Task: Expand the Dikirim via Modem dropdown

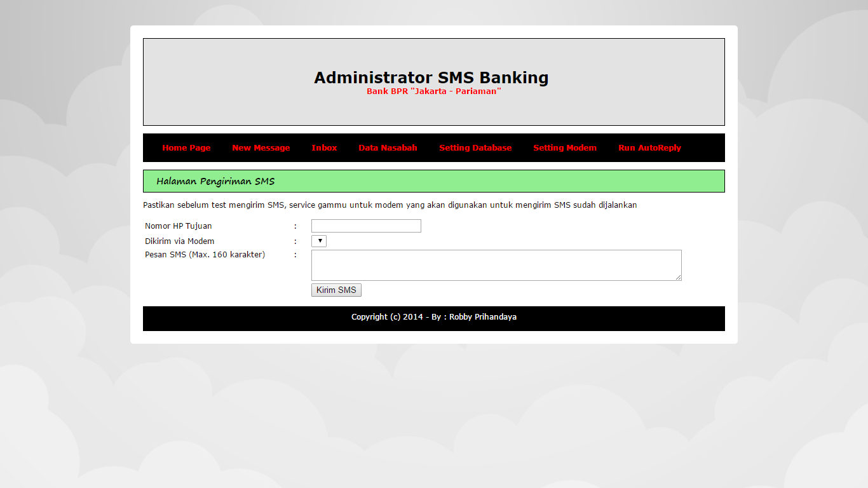Action: coord(319,241)
